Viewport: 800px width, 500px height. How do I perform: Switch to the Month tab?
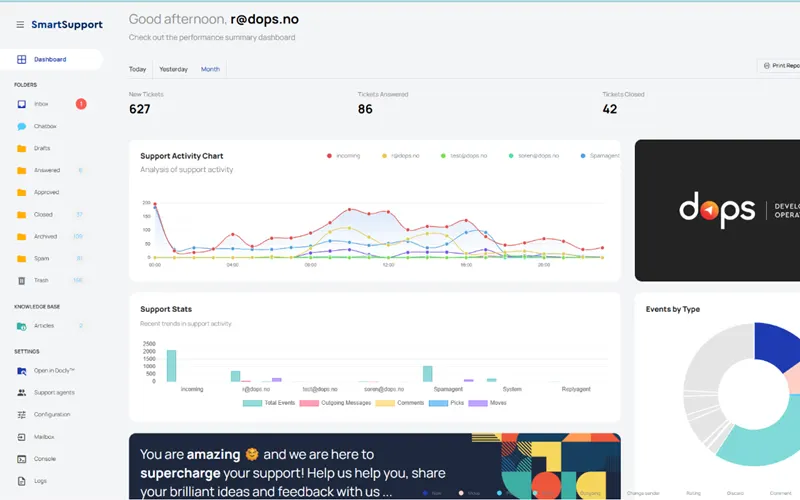(x=210, y=69)
